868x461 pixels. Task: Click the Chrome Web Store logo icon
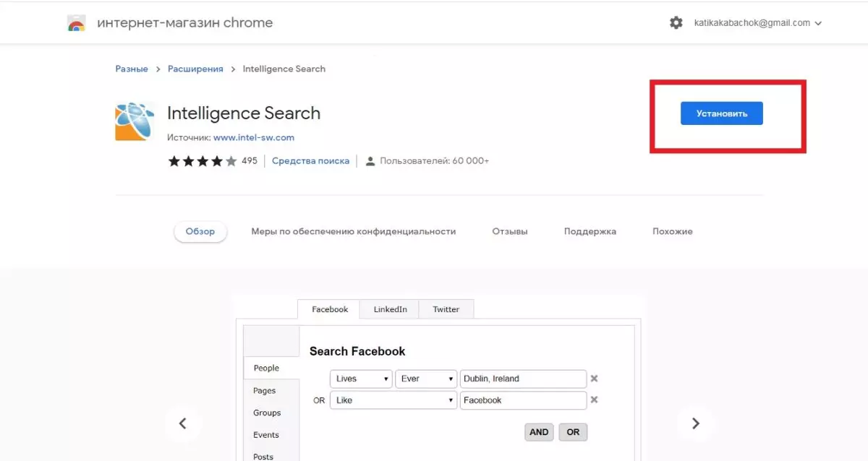(76, 23)
